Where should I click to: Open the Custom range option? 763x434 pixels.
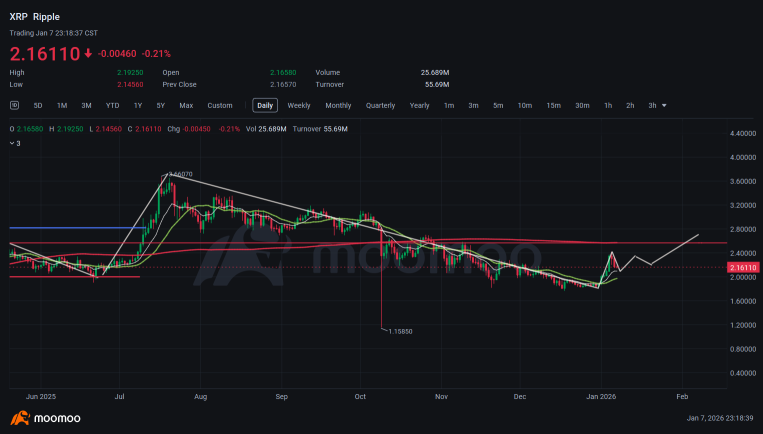[x=220, y=106]
